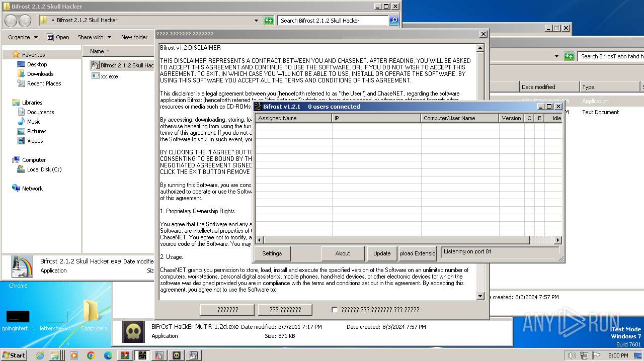Click the Upload Extension button
The width and height of the screenshot is (644, 362).
click(x=418, y=253)
